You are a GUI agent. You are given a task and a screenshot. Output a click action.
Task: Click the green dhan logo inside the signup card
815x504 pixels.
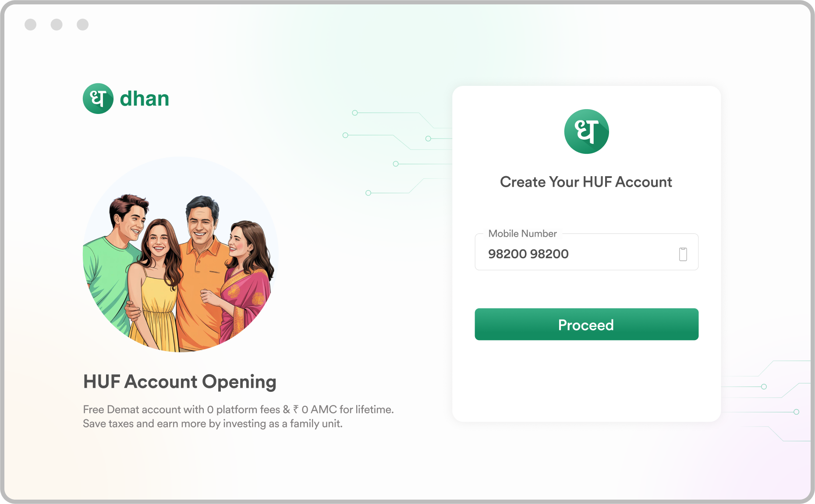point(586,131)
